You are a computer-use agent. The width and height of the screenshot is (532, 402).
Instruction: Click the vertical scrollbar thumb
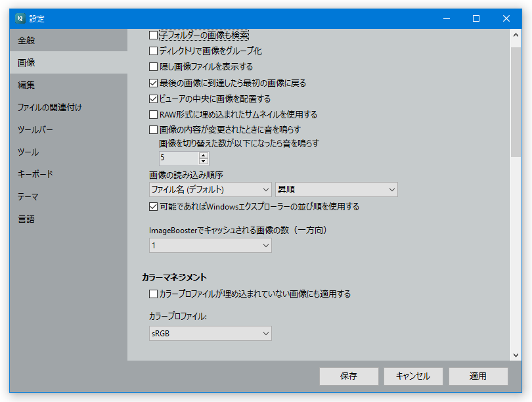point(516,102)
